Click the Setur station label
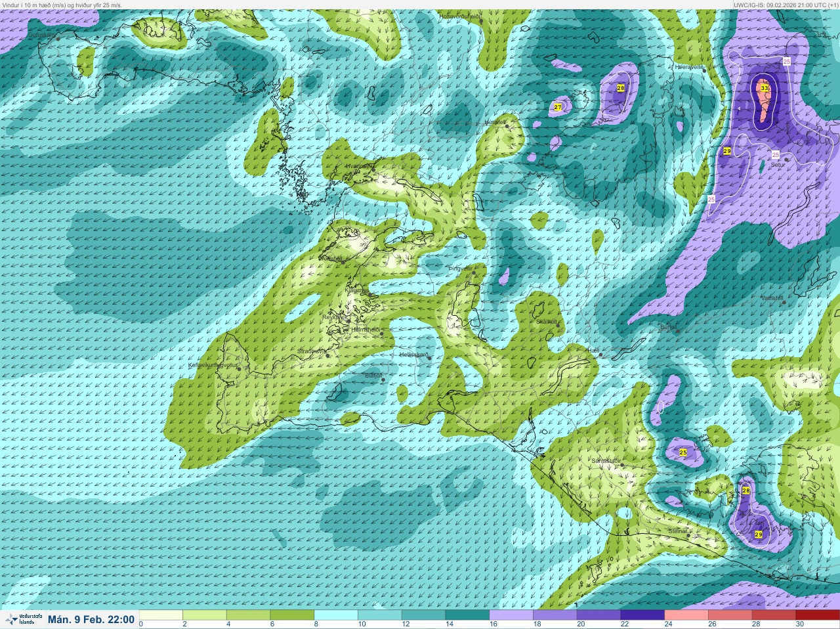 click(x=778, y=165)
